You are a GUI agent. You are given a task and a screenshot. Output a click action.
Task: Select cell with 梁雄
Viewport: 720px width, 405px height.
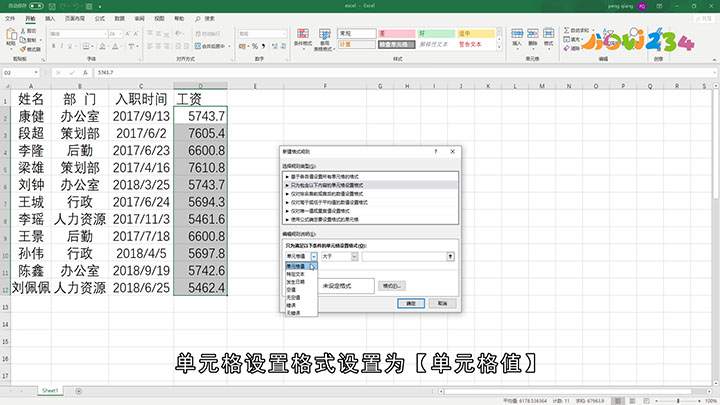pos(31,168)
